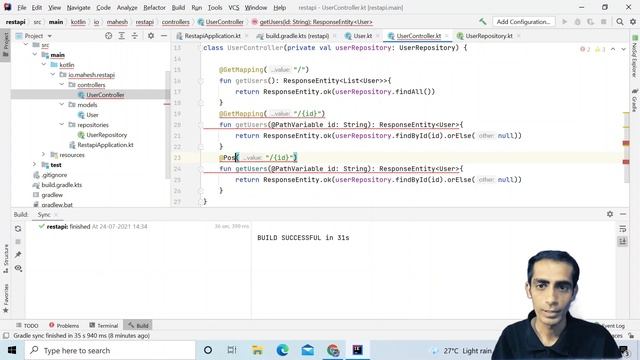Open the TODO tool window
Image resolution: width=640 pixels, height=360 pixels.
tap(27, 325)
